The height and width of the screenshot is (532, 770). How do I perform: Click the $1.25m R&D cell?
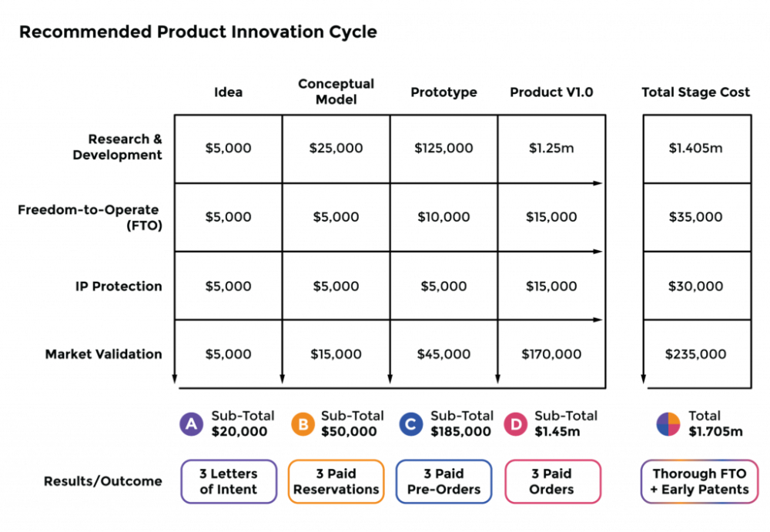click(551, 148)
